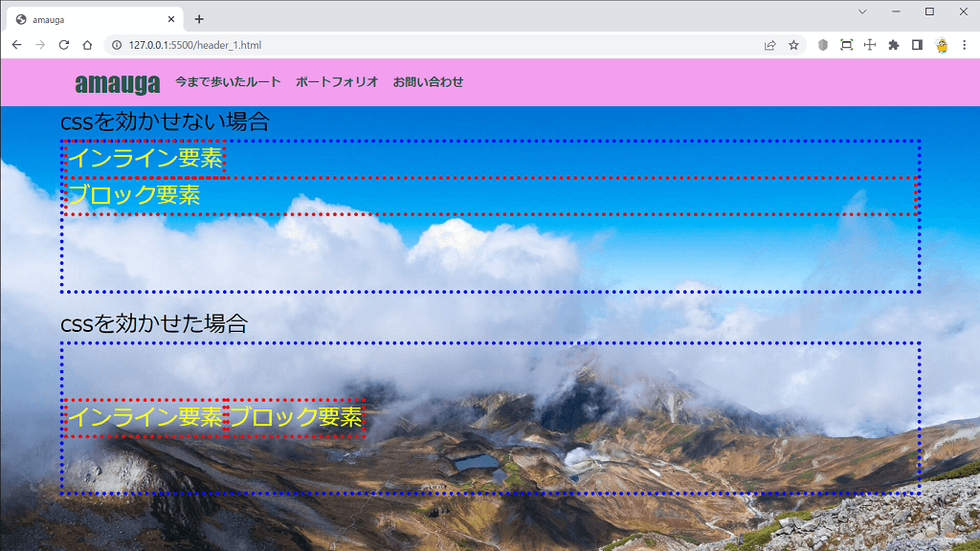Screen dimensions: 980x551
Task: Open the Chrome three-dot menu
Action: click(964, 45)
